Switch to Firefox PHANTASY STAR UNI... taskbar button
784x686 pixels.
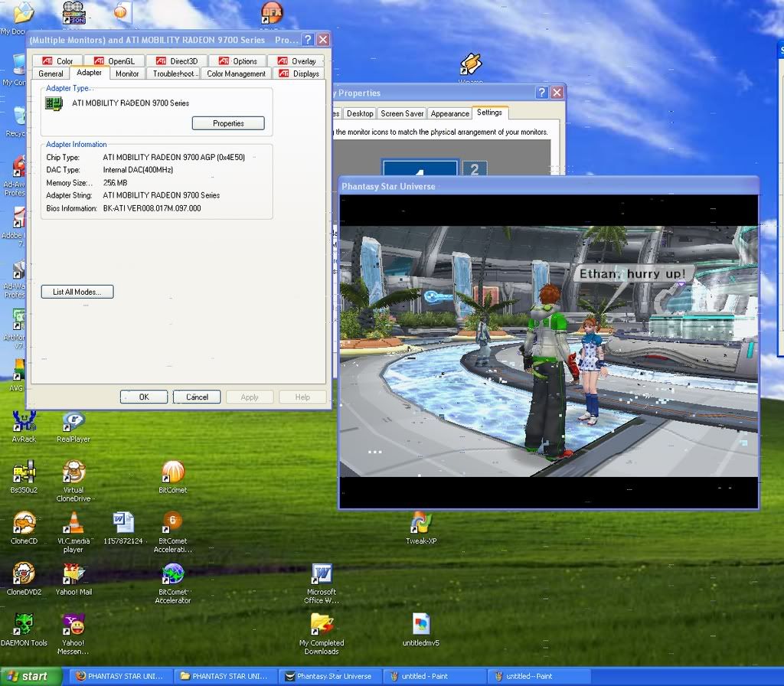tap(120, 677)
